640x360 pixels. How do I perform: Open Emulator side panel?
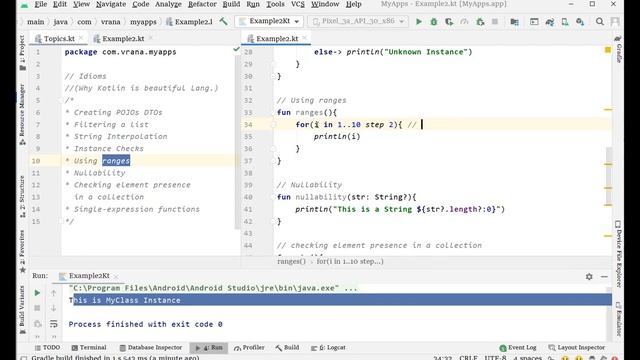[618, 318]
